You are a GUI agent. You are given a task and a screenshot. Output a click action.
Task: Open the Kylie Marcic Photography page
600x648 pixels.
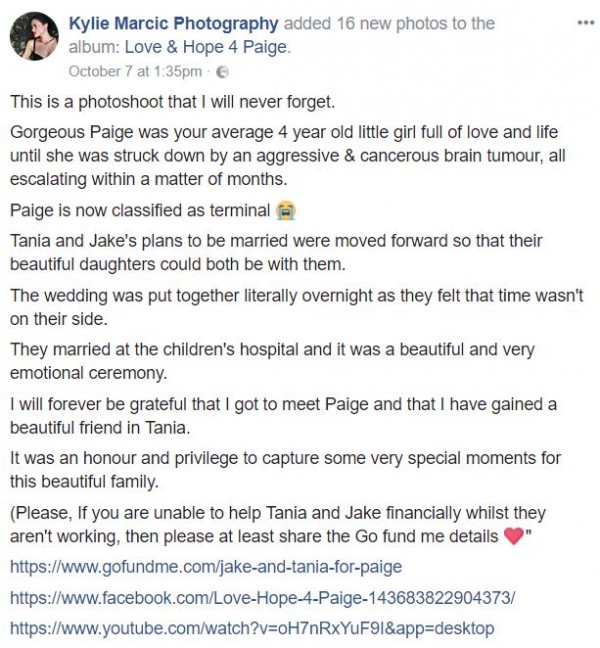(174, 24)
